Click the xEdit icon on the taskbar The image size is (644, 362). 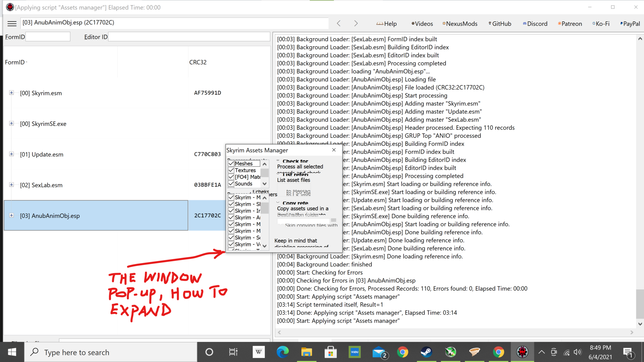[522, 352]
